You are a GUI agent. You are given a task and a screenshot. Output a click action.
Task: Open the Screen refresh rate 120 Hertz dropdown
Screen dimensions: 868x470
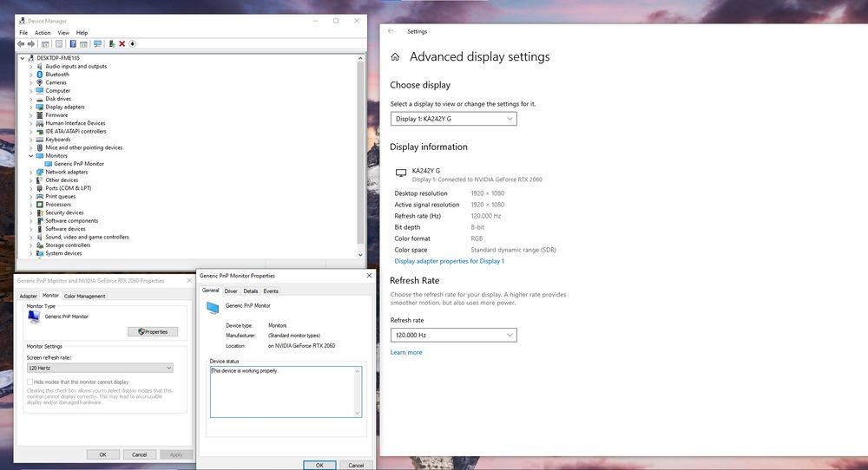[100, 368]
